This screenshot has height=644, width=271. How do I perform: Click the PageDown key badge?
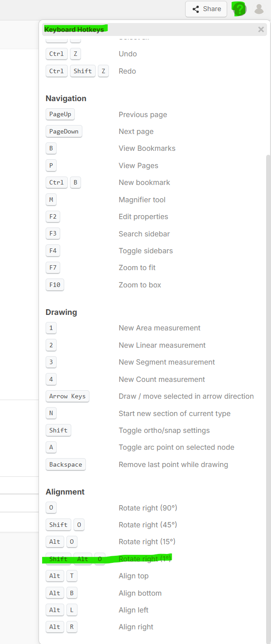tap(64, 131)
